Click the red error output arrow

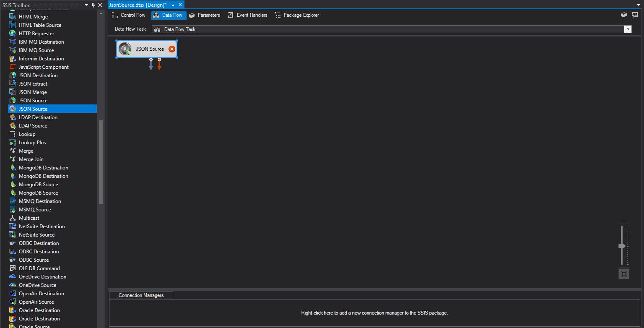point(159,65)
